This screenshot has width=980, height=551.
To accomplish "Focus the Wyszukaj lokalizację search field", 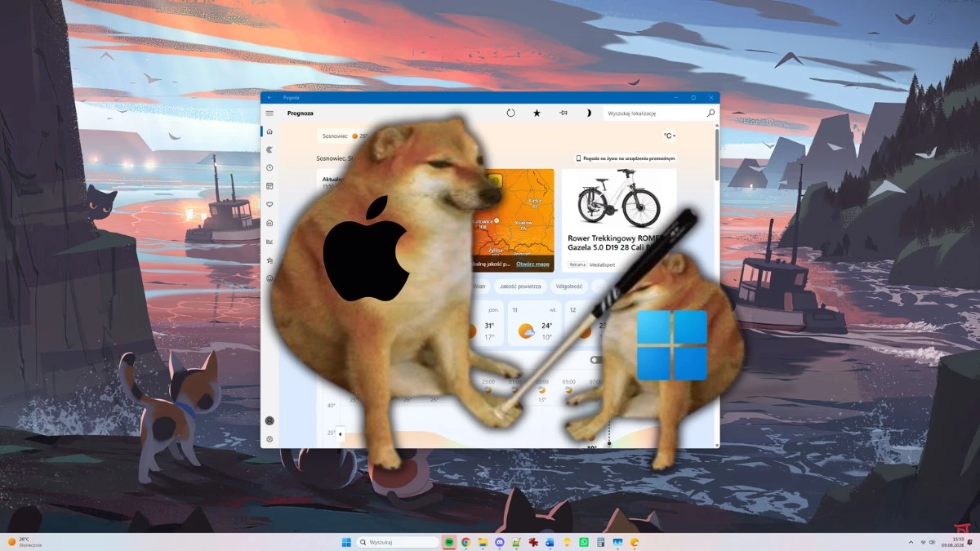I will click(660, 113).
